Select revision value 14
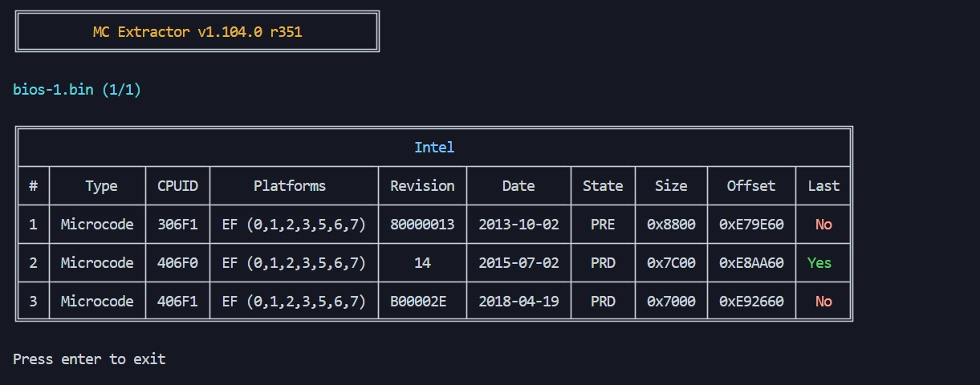 (x=422, y=263)
